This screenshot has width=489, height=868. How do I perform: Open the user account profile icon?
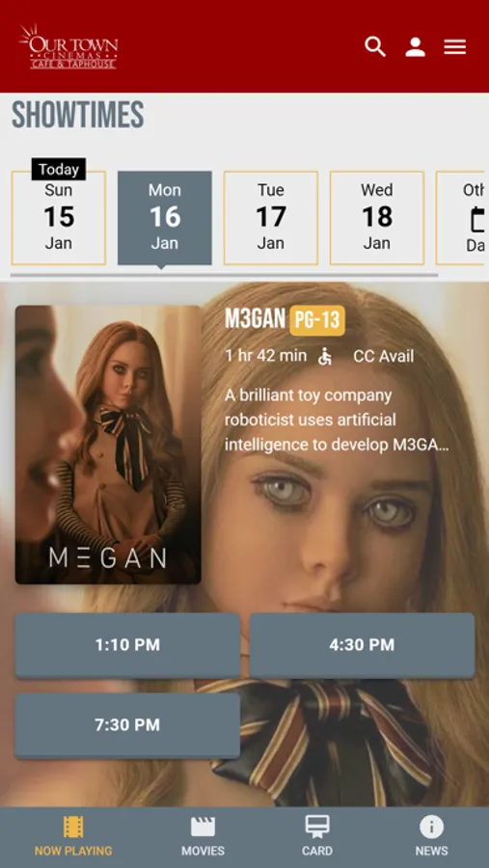point(415,46)
